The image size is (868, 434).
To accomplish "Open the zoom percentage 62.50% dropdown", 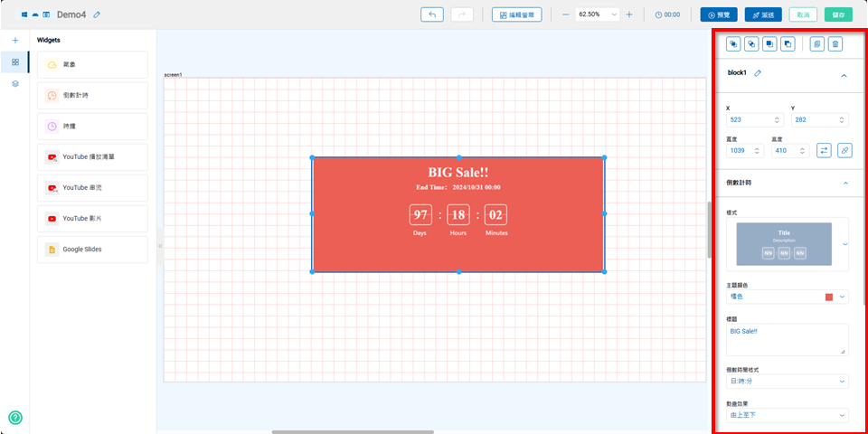I will [x=598, y=14].
